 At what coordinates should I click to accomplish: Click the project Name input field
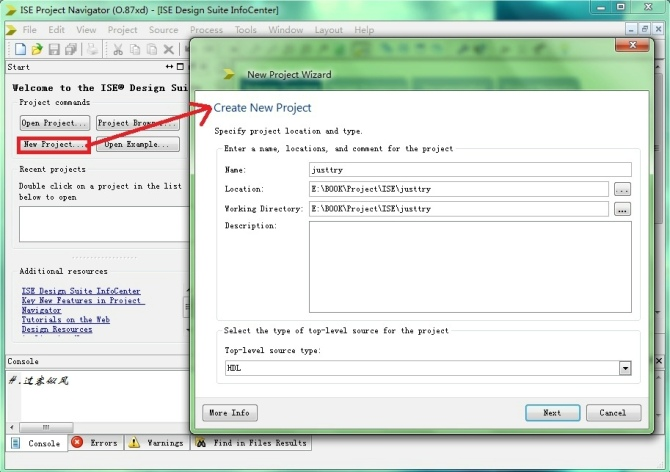pyautogui.click(x=470, y=170)
